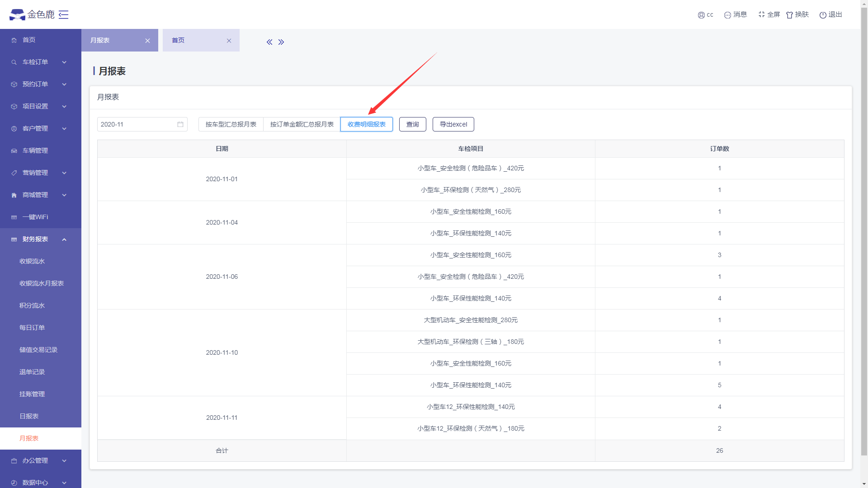Viewport: 868px width, 488px height.
Task: Open 积分流水 in the sidebar
Action: click(41, 305)
